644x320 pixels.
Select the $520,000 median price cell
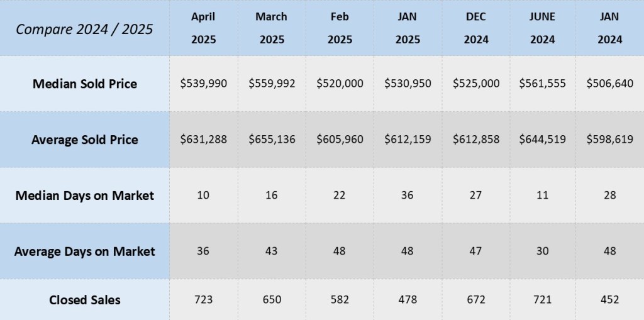pos(340,83)
